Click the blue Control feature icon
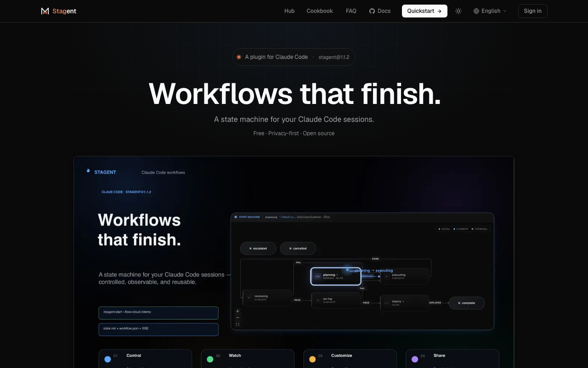This screenshot has height=368, width=588. point(107,359)
